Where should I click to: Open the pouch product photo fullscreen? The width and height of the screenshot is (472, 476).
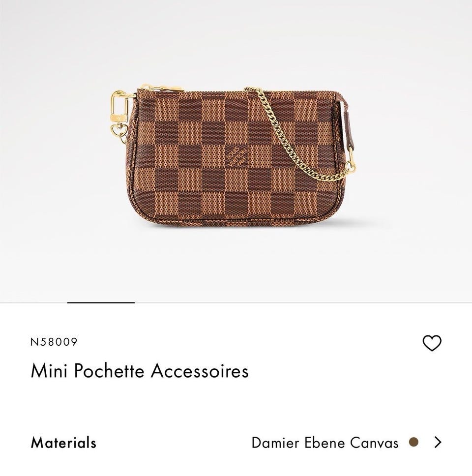tap(232, 155)
